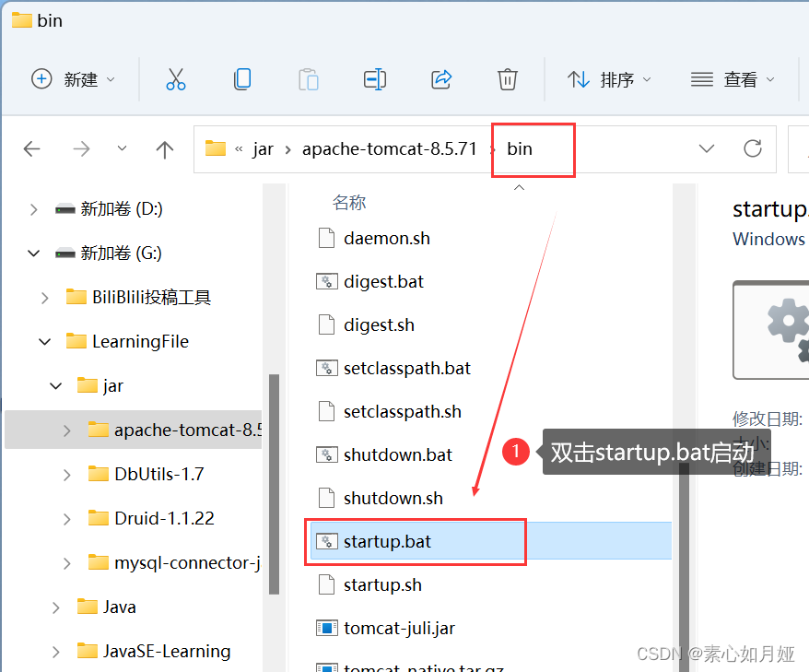Refresh the current folder
Viewport: 809px width, 672px height.
click(753, 148)
